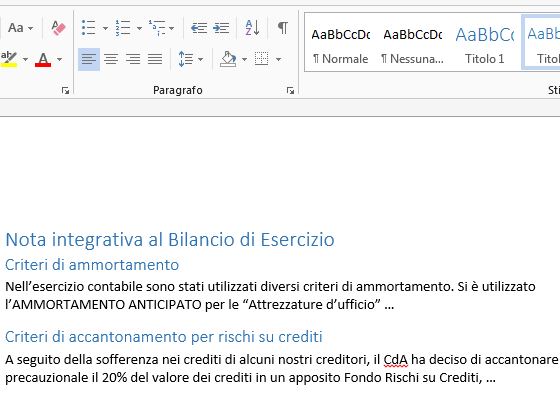Viewport: 560px width, 400px height.
Task: Open the line spacing dropdown
Action: (191, 59)
